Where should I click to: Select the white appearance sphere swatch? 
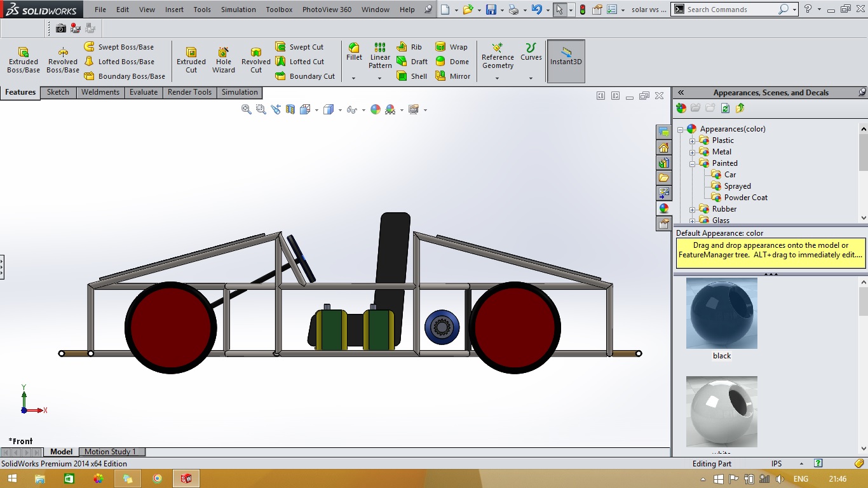click(722, 412)
